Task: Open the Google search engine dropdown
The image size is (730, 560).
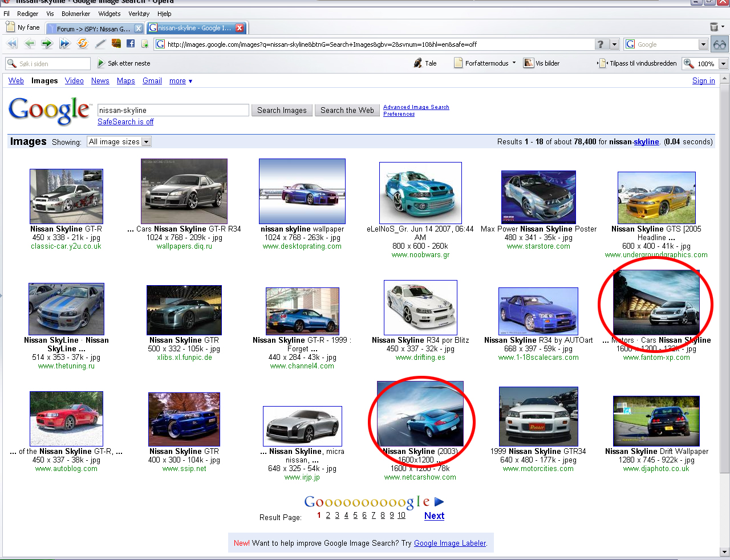Action: point(703,44)
